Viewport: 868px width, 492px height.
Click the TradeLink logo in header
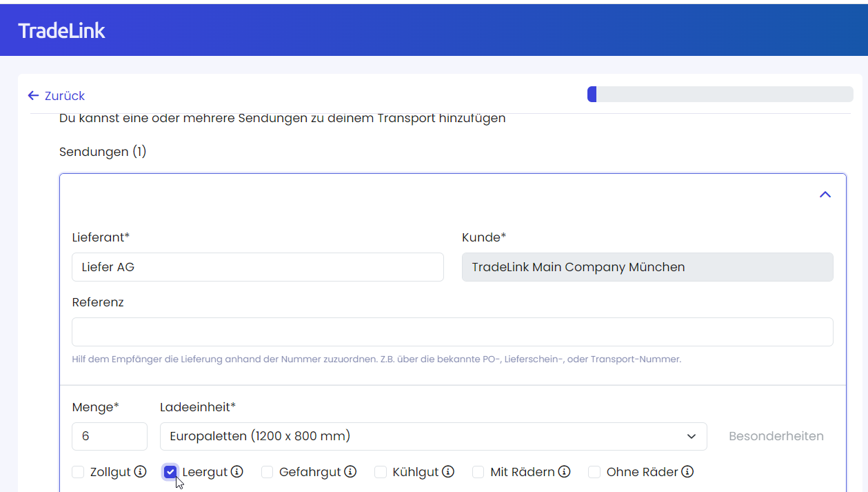click(x=61, y=30)
